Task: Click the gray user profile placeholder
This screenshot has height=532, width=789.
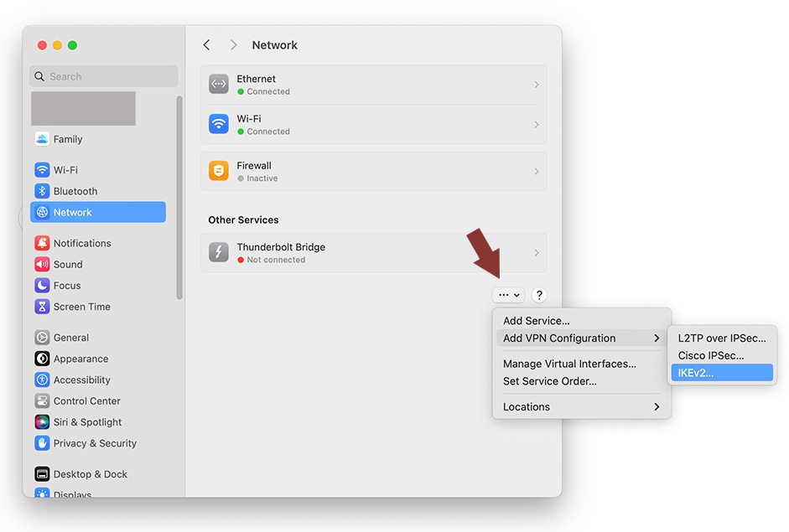Action: point(84,108)
